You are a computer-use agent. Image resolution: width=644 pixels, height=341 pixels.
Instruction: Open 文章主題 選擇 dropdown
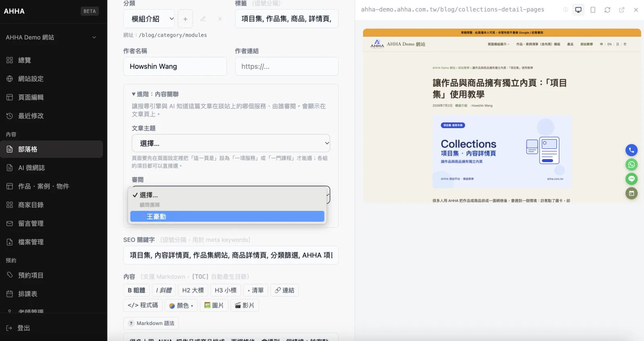tap(231, 143)
